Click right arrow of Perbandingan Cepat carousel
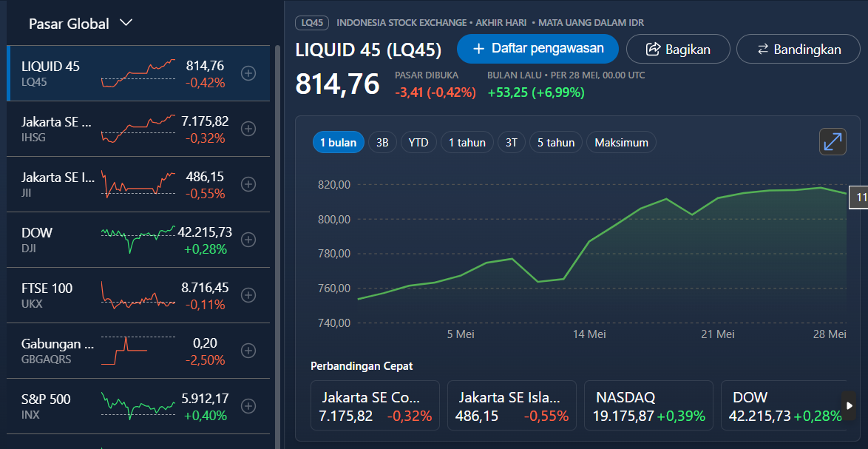Image resolution: width=868 pixels, height=449 pixels. point(850,405)
